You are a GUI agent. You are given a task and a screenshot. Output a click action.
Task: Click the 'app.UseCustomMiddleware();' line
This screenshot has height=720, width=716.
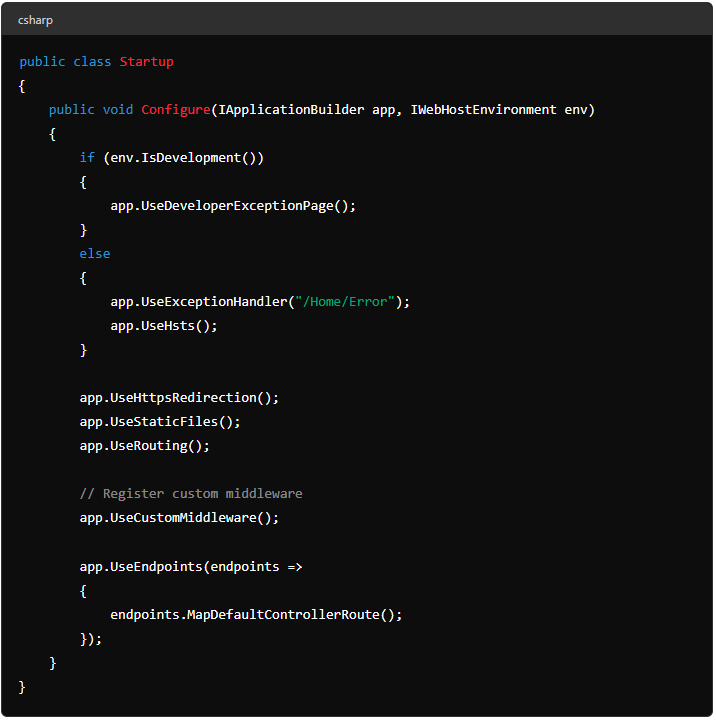(179, 518)
